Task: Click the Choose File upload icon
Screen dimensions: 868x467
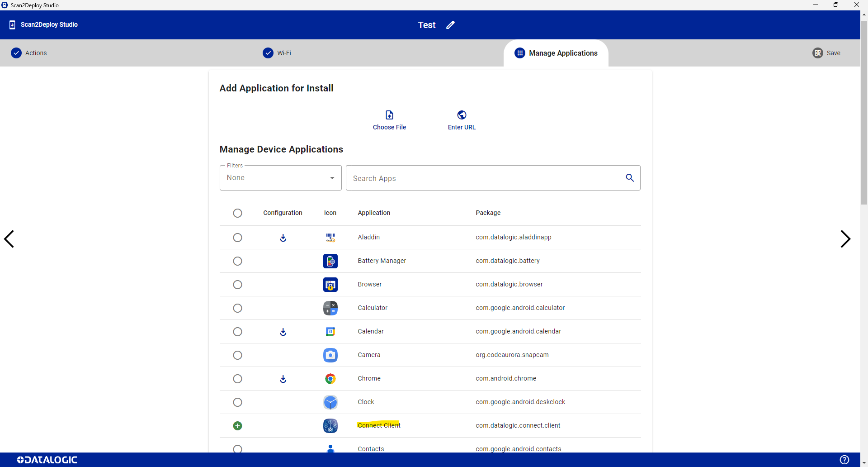Action: pyautogui.click(x=389, y=115)
